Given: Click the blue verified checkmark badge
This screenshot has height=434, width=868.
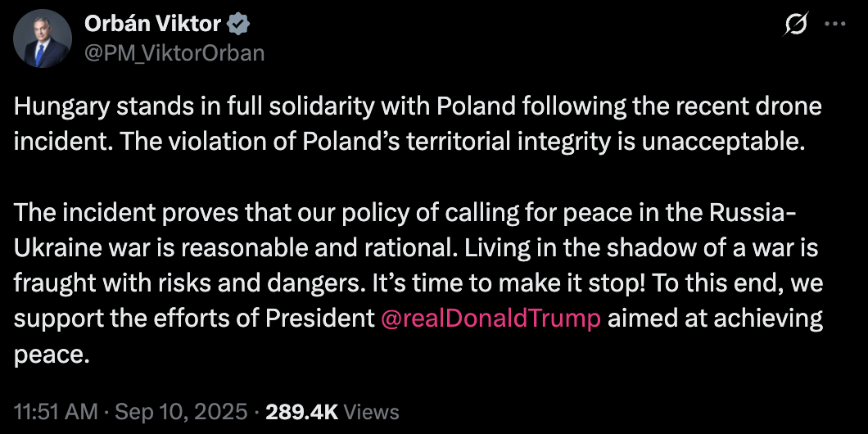Looking at the screenshot, I should (237, 25).
